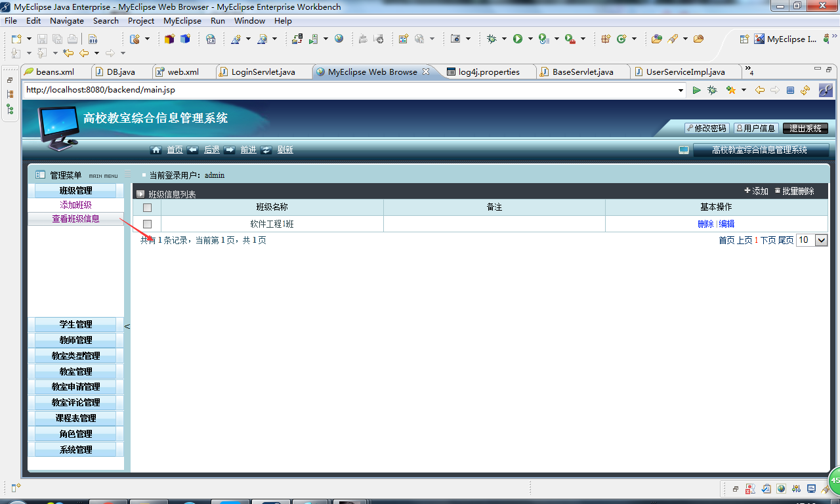This screenshot has height=504, width=840.
Task: Expand the 教室申请管理 sidebar section
Action: [x=75, y=387]
